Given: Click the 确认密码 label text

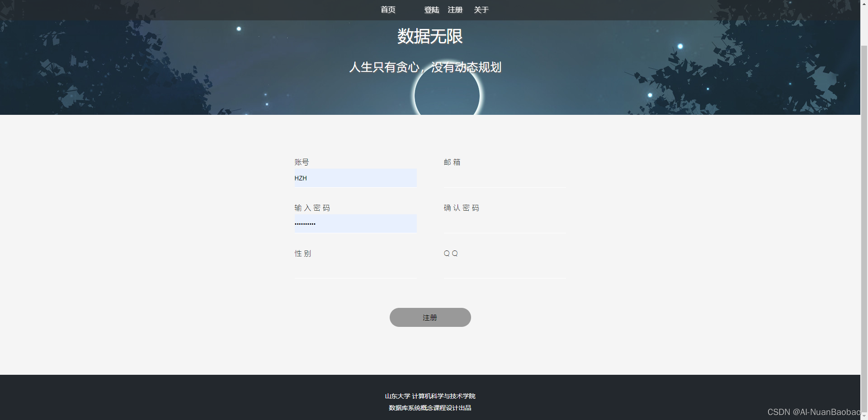Looking at the screenshot, I should (462, 208).
